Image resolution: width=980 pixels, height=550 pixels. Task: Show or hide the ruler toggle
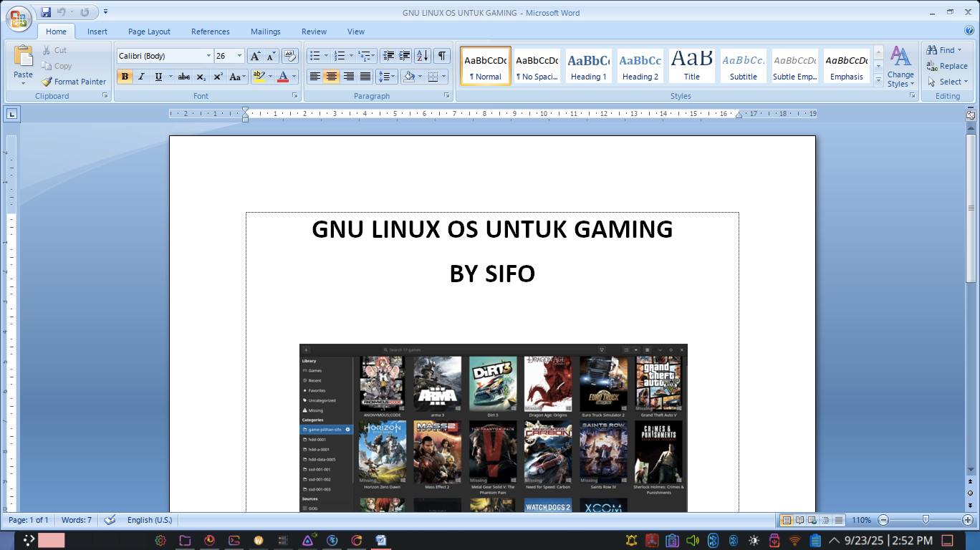tap(971, 115)
